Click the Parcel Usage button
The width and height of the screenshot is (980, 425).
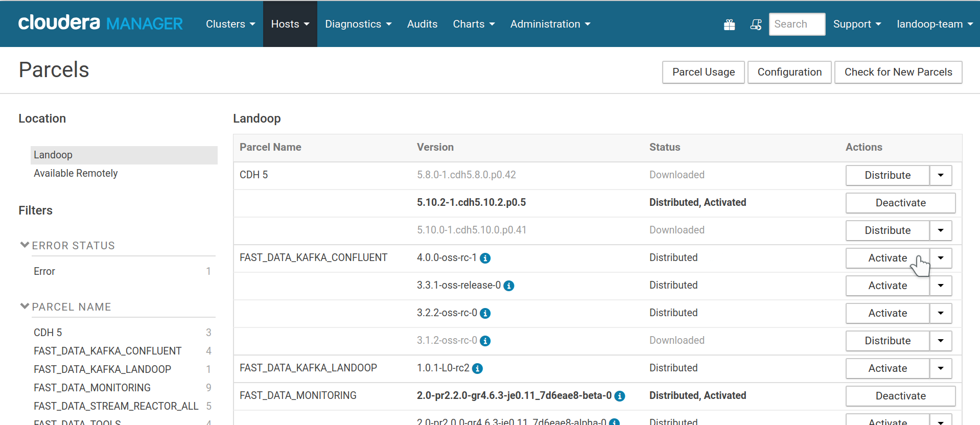(x=703, y=72)
